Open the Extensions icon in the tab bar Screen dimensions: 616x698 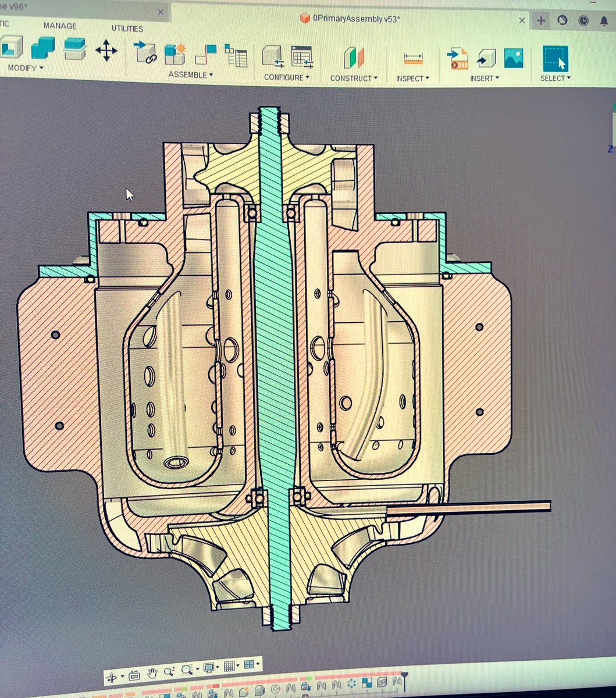(x=562, y=20)
